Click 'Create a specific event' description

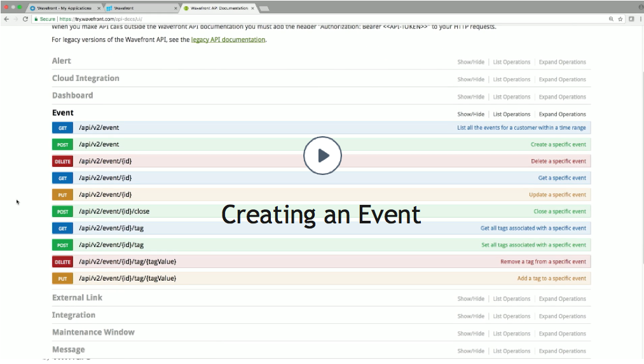558,144
